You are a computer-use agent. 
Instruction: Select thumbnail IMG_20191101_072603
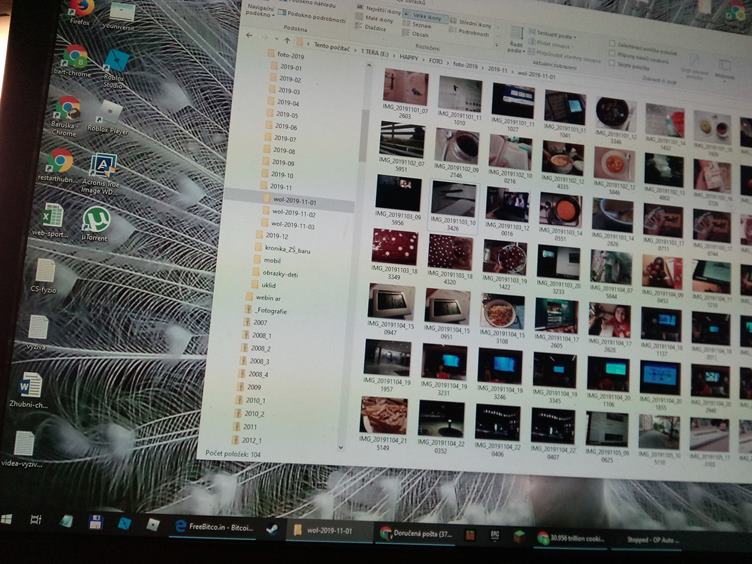(405, 94)
